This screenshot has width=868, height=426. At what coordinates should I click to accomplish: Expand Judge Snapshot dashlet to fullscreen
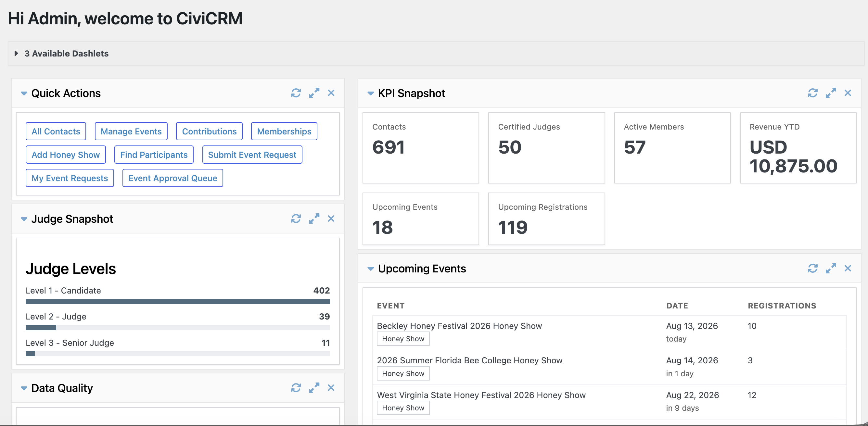tap(314, 219)
